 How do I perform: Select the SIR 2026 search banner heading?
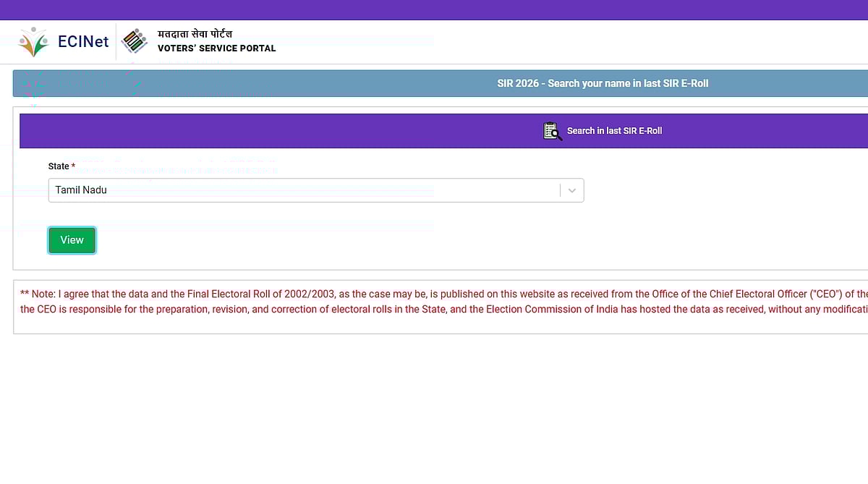[603, 83]
